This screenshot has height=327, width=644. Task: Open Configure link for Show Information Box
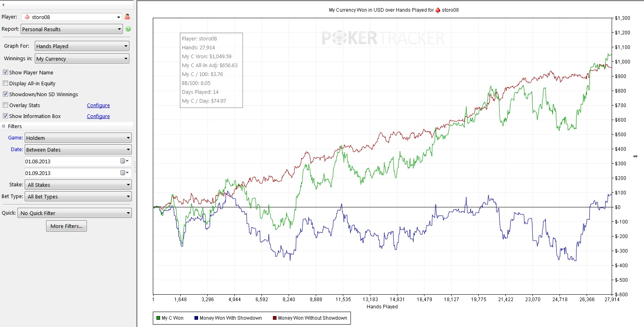point(98,116)
